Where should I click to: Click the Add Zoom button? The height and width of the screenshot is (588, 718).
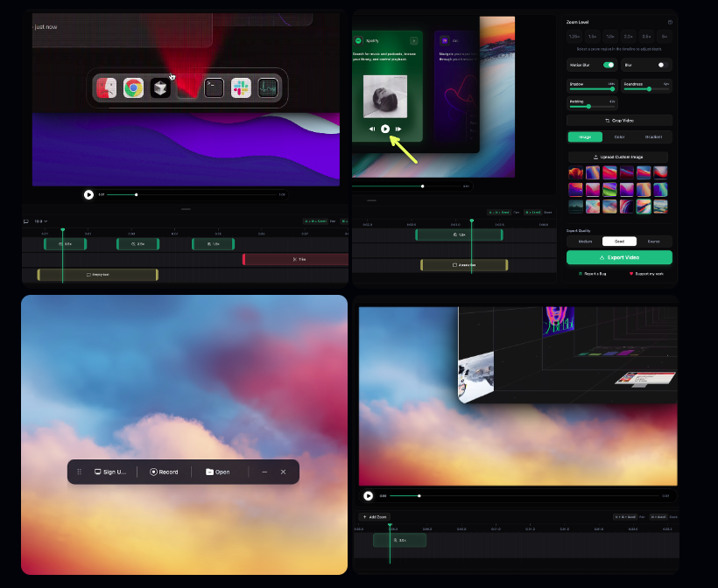[375, 517]
